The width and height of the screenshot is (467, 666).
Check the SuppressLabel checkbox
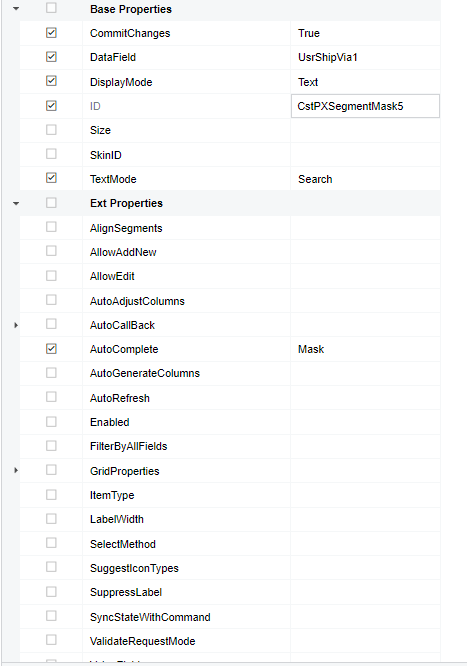coord(51,592)
